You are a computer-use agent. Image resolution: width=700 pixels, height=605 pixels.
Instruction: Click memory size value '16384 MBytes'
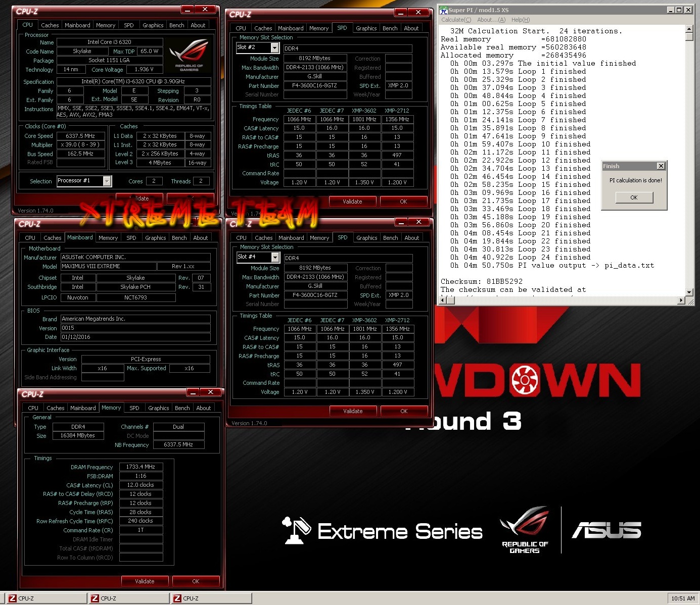click(x=78, y=436)
